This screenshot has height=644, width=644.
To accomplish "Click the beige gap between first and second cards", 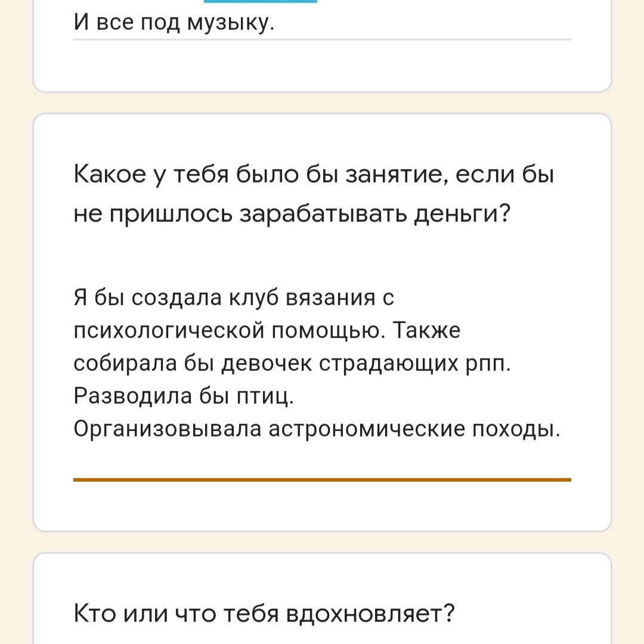I will [322, 103].
